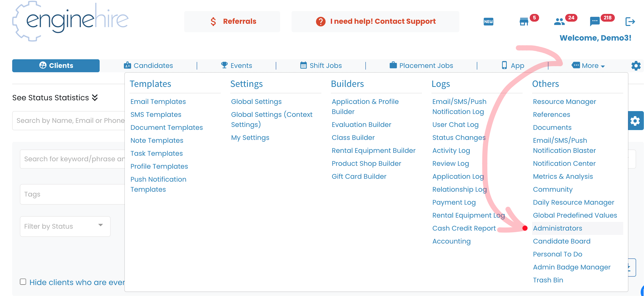644x296 pixels.
Task: Open the store icon with 5 notifications
Action: point(524,22)
